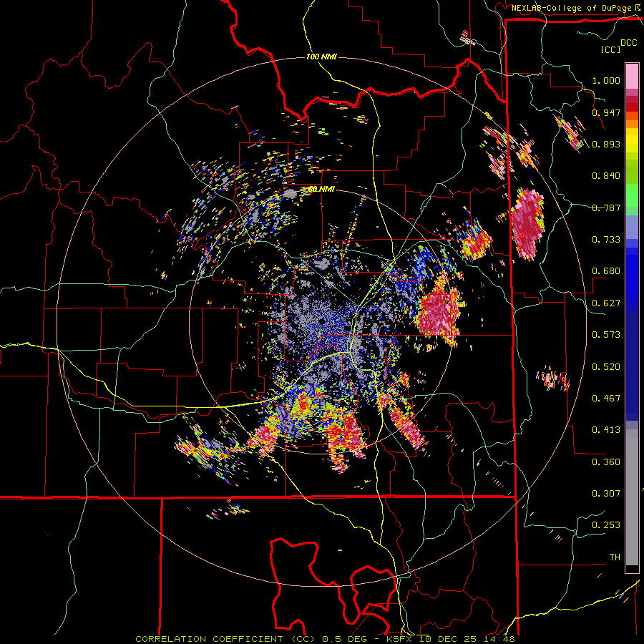Select the 0.520 scale value

pyautogui.click(x=606, y=367)
